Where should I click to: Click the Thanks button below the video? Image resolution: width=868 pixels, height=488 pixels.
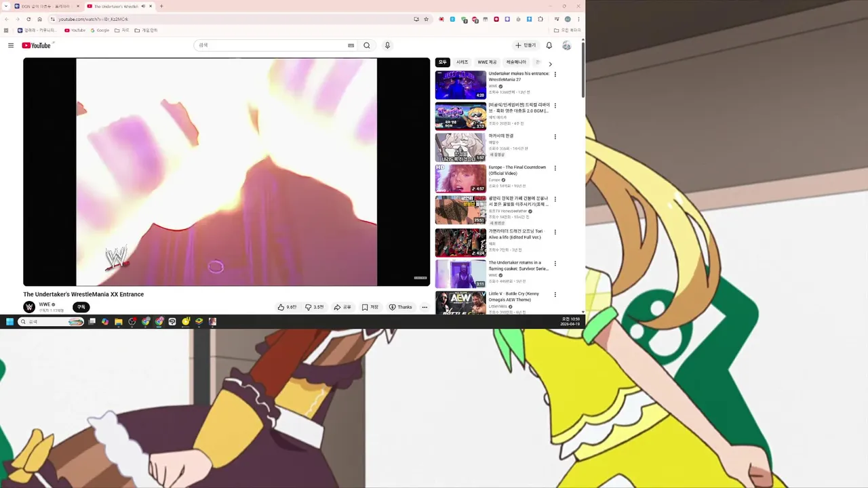pyautogui.click(x=400, y=307)
